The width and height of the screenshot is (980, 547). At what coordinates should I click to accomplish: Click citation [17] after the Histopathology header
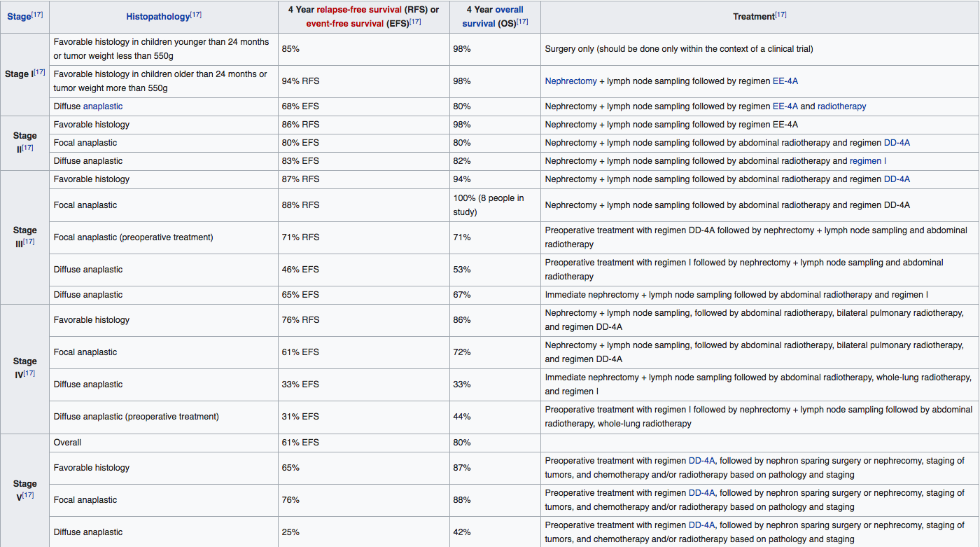point(196,14)
